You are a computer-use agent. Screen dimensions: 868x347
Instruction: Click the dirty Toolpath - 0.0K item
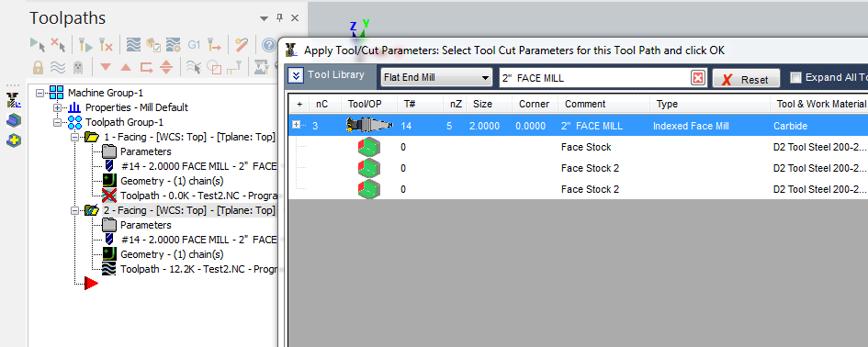click(198, 196)
